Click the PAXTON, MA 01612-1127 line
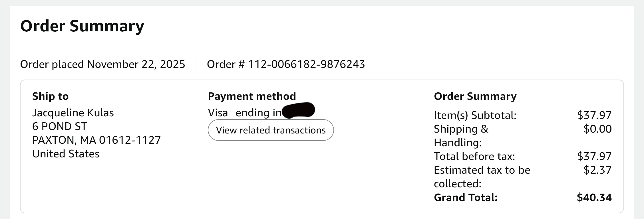Screen dimensions: 644x219 [96, 140]
